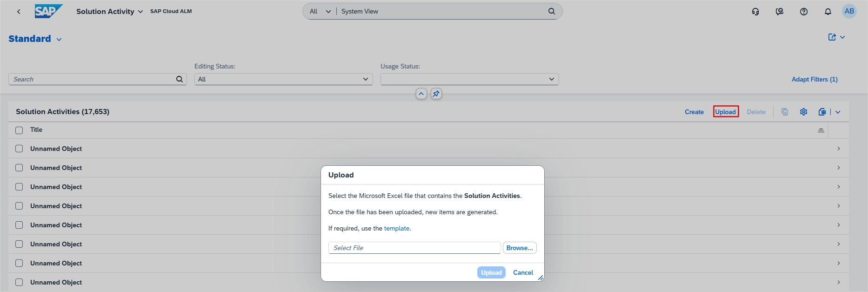Pin the filter header bar
The image size is (868, 292).
pyautogui.click(x=436, y=94)
